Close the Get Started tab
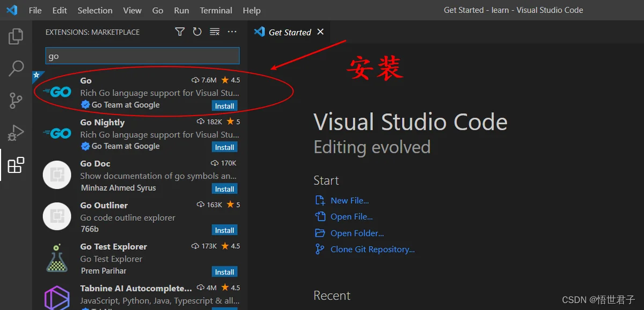 (x=320, y=32)
